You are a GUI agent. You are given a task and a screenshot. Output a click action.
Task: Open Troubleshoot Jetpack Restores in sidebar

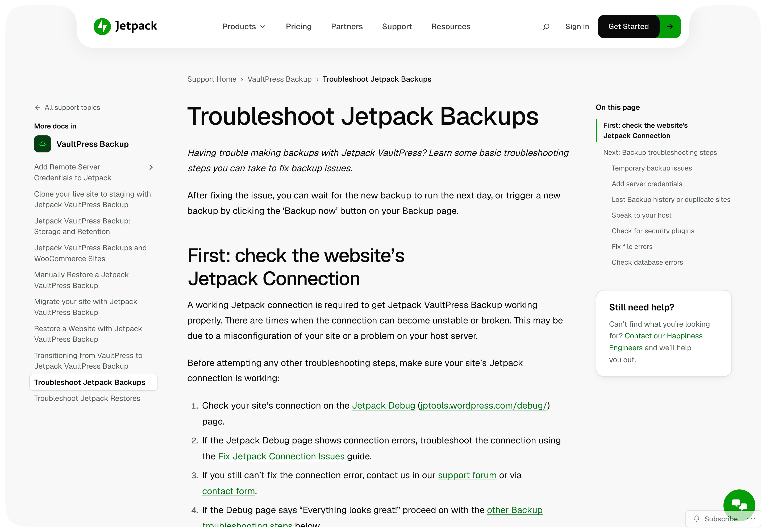(87, 398)
